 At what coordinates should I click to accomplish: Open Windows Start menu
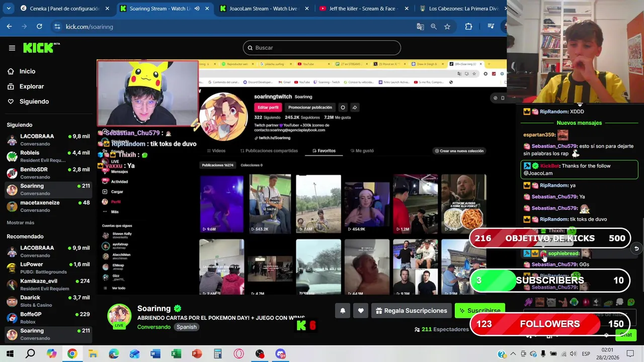pos(10,354)
